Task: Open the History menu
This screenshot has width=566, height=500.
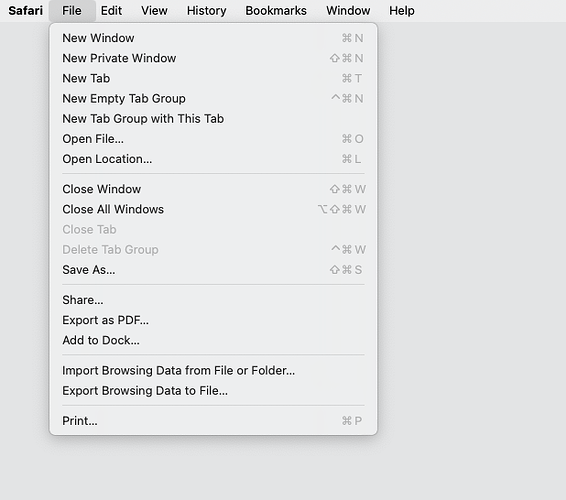Action: click(x=206, y=10)
